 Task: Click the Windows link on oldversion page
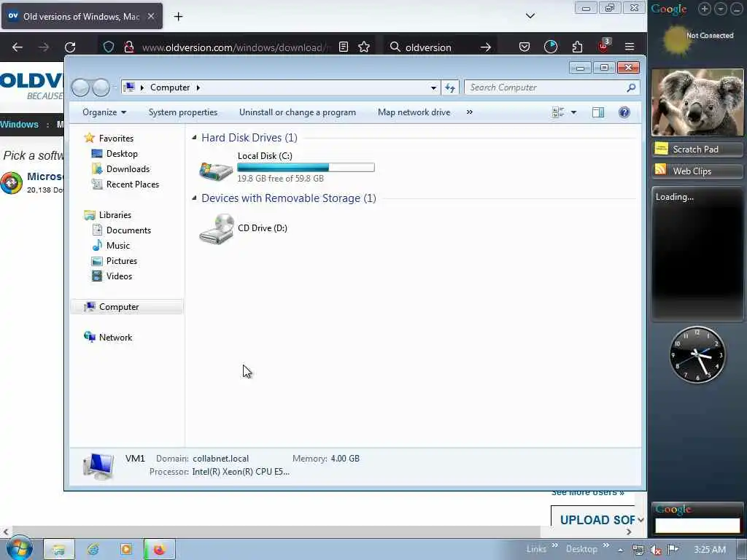pyautogui.click(x=19, y=125)
